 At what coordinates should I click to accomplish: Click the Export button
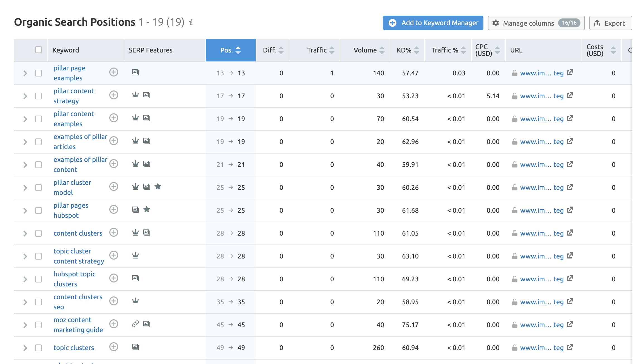pyautogui.click(x=610, y=23)
